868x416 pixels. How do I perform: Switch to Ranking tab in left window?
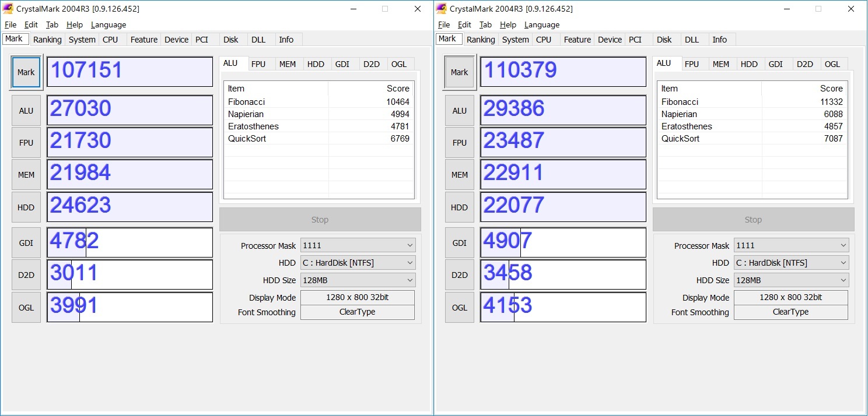click(x=47, y=40)
